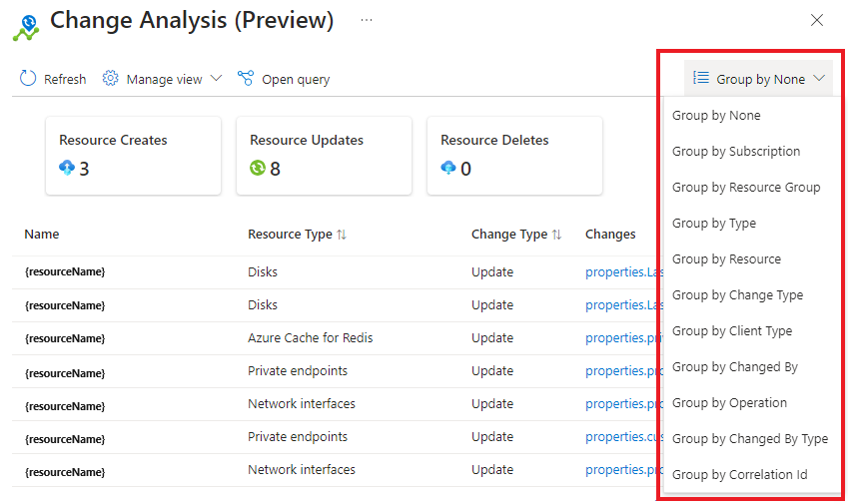Choose Group by Changed By option
848x504 pixels.
(x=735, y=367)
